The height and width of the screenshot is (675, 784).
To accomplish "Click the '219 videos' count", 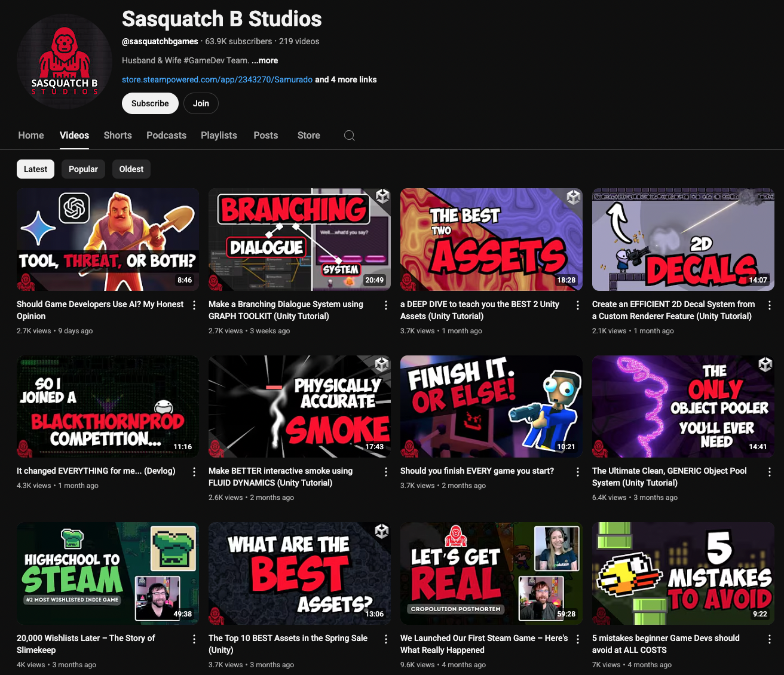I will 299,41.
